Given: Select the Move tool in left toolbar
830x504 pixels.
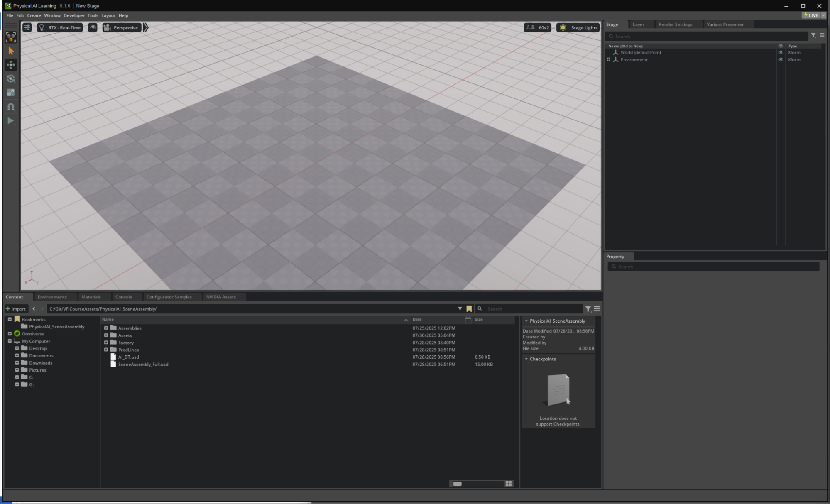Looking at the screenshot, I should (11, 65).
